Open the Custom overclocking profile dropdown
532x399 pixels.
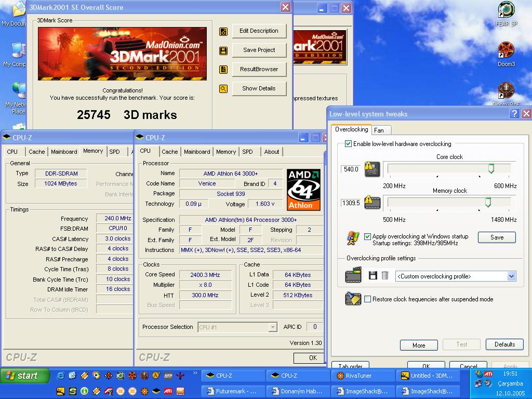click(512, 276)
